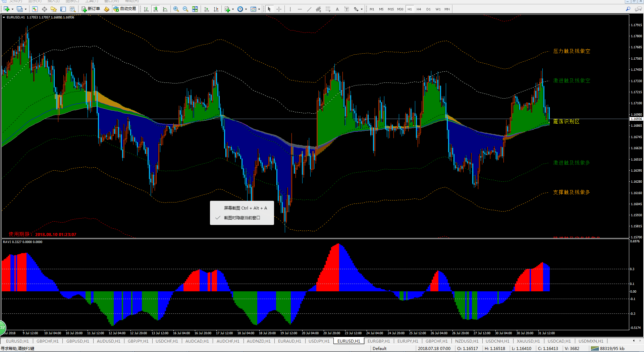This screenshot has width=644, height=352.
Task: Select the M1 timeframe button
Action: click(x=372, y=9)
